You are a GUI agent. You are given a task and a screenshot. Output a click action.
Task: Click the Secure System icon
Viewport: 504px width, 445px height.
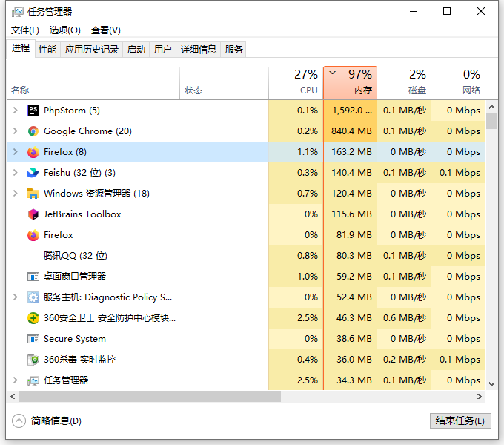33,339
